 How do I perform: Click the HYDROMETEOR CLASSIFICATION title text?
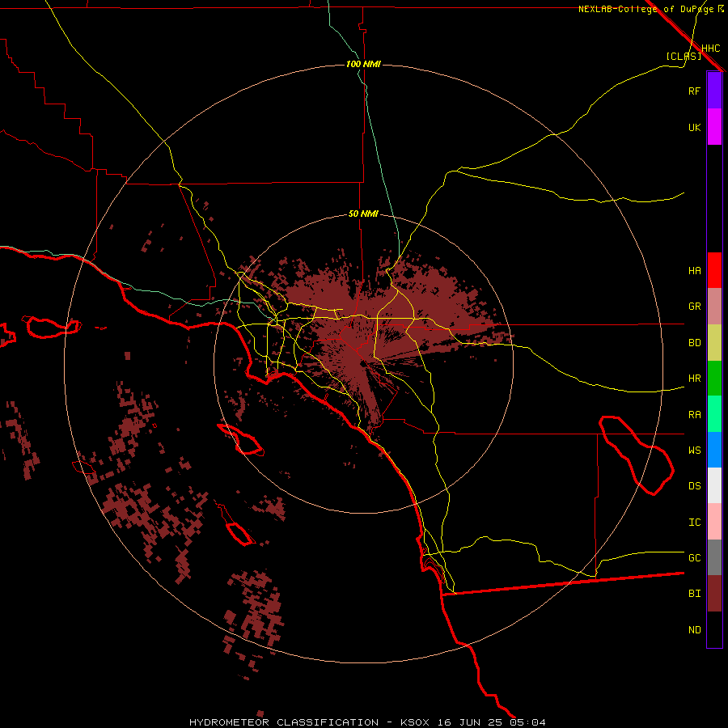point(284,722)
